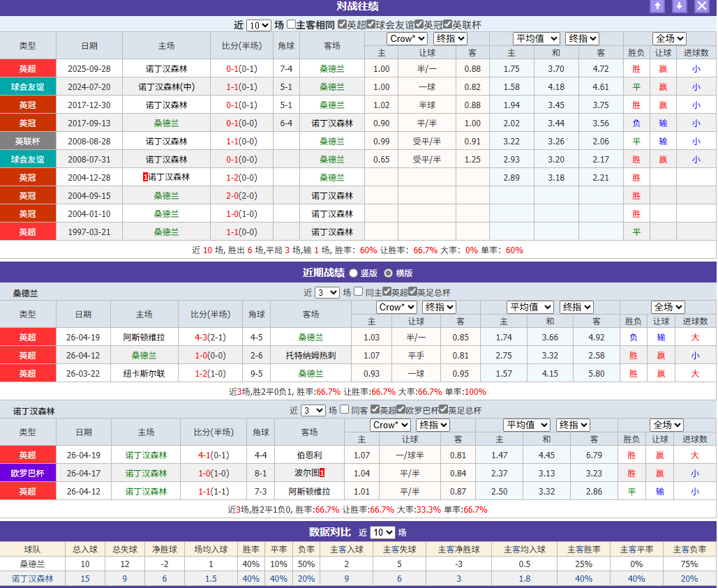Image resolution: width=718 pixels, height=588 pixels.
Task: Open the Crow* bookmaker dropdown in 对战往绩
Action: point(407,38)
